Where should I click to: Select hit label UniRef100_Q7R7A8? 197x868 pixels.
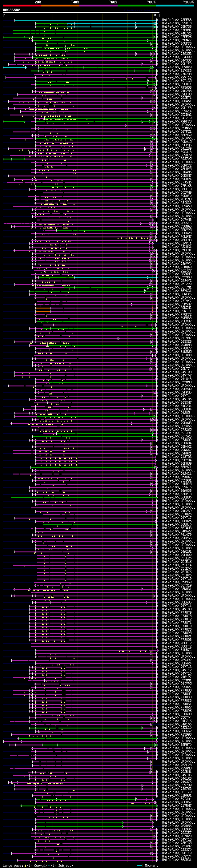point(177,74)
